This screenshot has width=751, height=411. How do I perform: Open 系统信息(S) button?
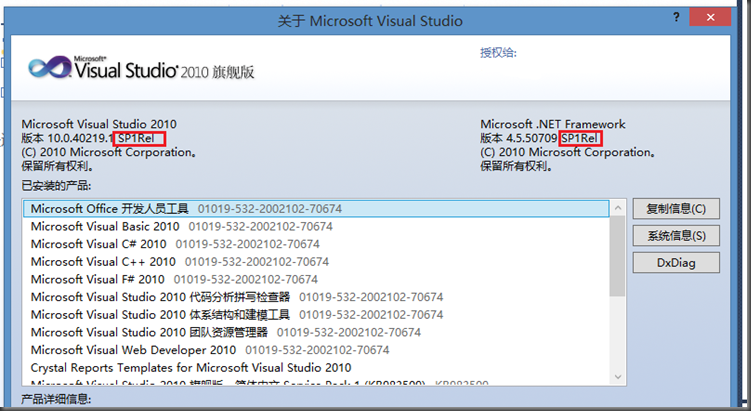point(676,236)
